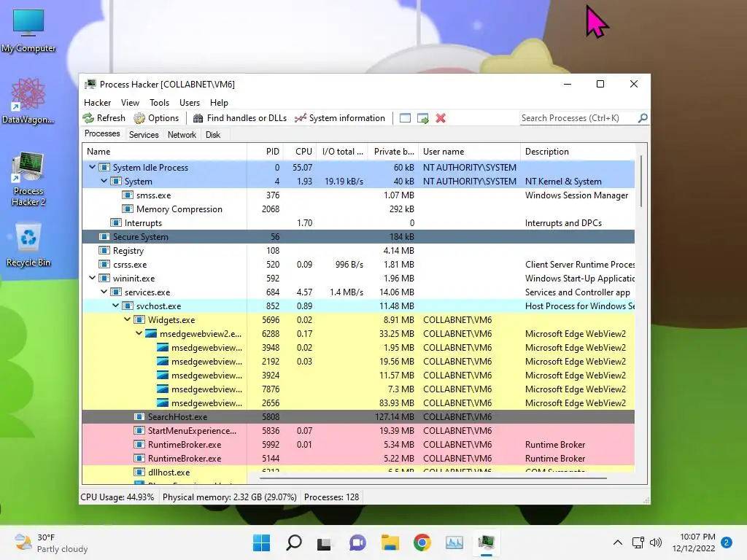Open Options from the toolbar
The height and width of the screenshot is (560, 747).
point(156,118)
